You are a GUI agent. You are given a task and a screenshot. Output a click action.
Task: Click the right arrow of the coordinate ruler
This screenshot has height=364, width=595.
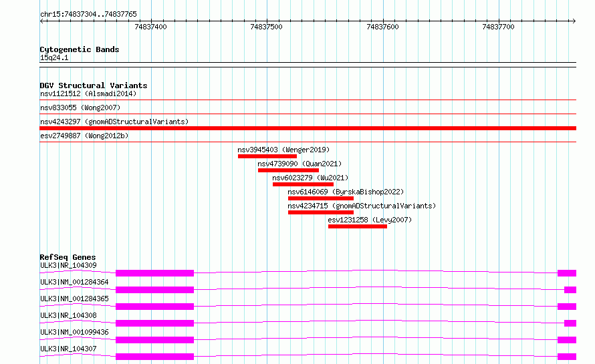[574, 21]
